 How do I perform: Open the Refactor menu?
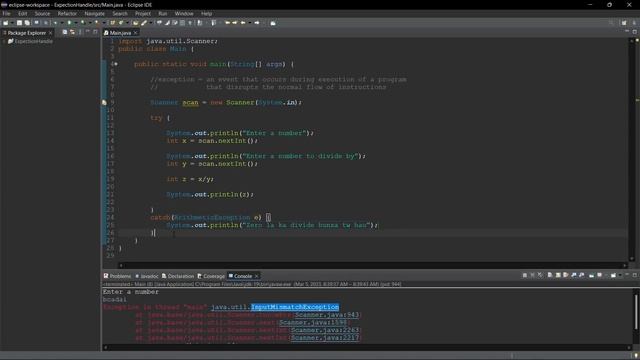coord(67,13)
